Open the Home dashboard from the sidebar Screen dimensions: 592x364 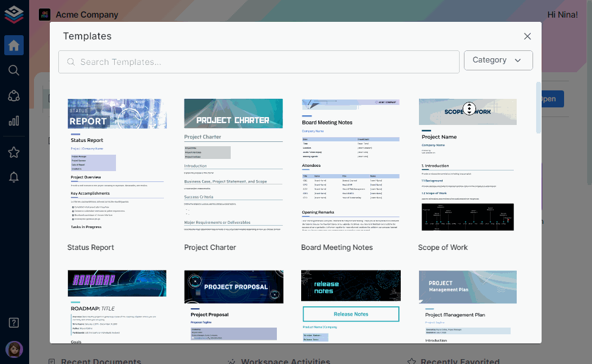pos(13,45)
